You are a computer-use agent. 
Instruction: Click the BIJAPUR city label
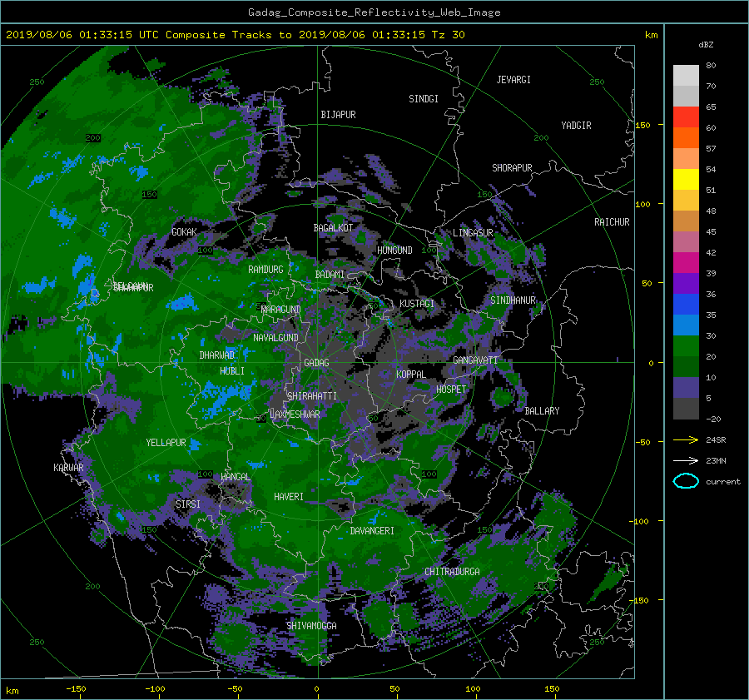click(338, 115)
